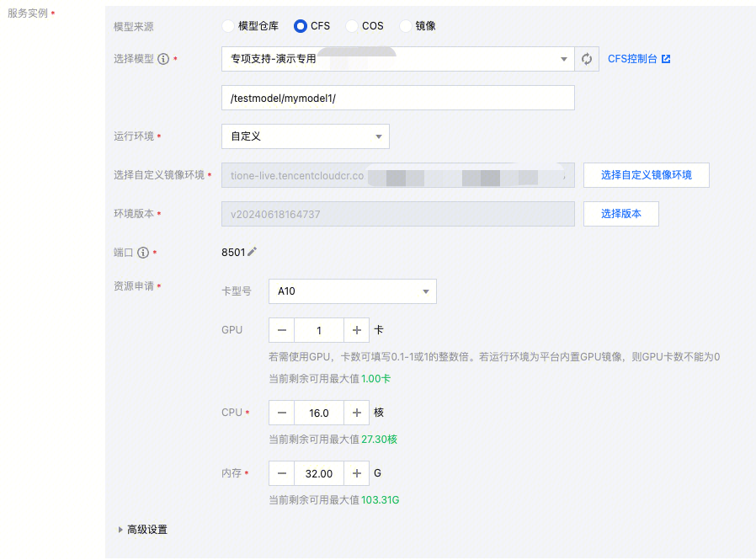The image size is (756, 560).
Task: Click the v20240618164737 version field
Action: coord(397,214)
